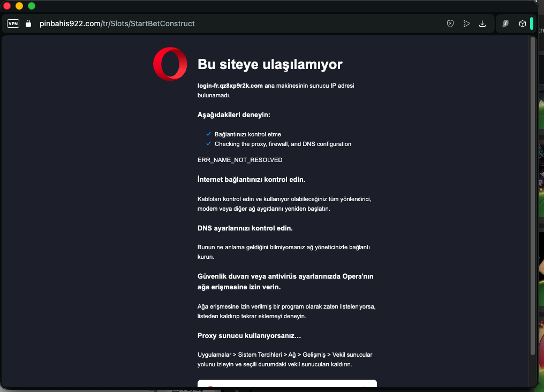Screen dimensions: 544x392
Task: Open the ad blocker shield icon
Action: click(x=450, y=24)
